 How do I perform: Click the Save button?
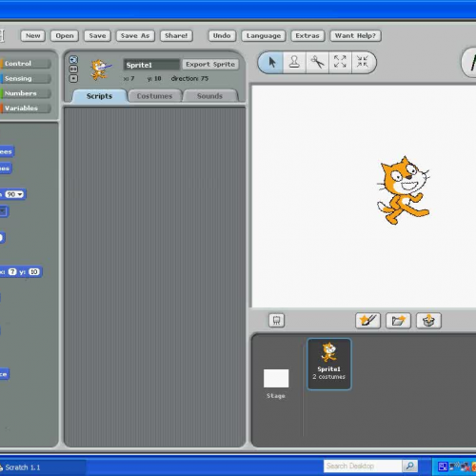tap(97, 35)
